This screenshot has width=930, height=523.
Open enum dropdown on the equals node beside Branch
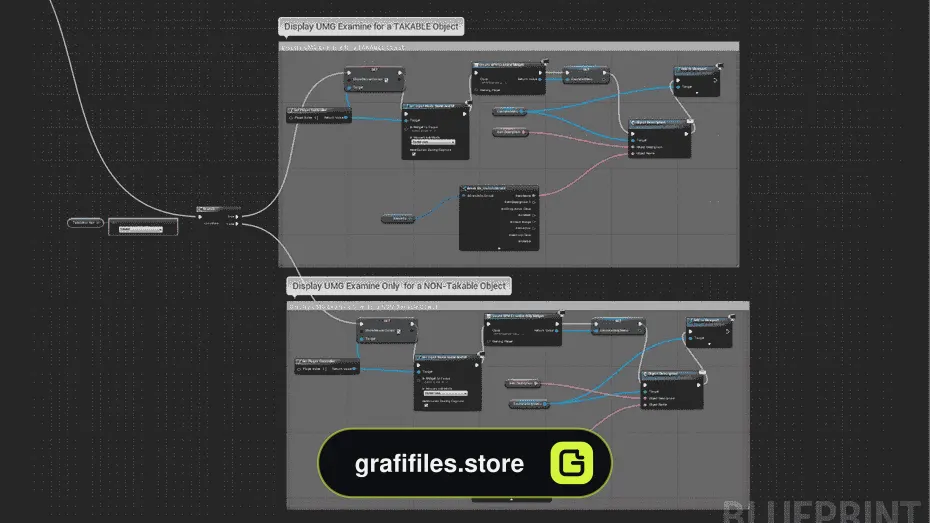tap(141, 229)
